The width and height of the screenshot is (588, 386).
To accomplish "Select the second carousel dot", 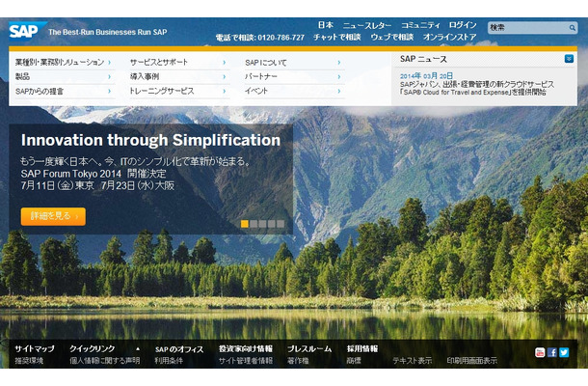I will tap(254, 224).
